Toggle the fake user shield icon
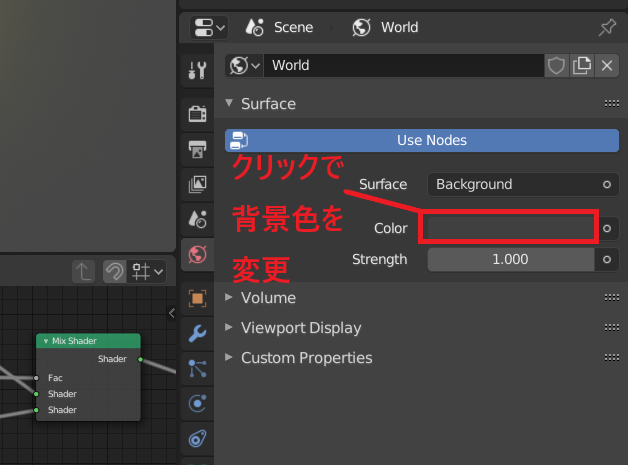The width and height of the screenshot is (628, 465). [x=556, y=65]
